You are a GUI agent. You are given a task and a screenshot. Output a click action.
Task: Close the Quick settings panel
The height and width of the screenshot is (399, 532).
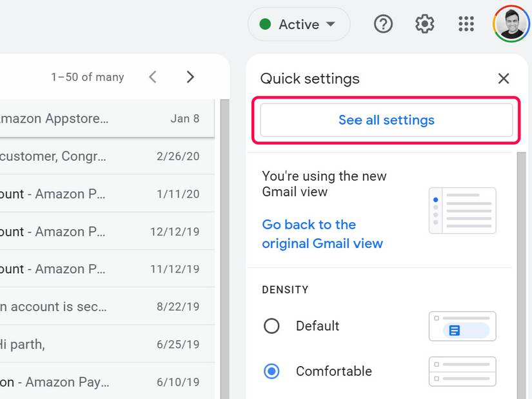point(504,79)
